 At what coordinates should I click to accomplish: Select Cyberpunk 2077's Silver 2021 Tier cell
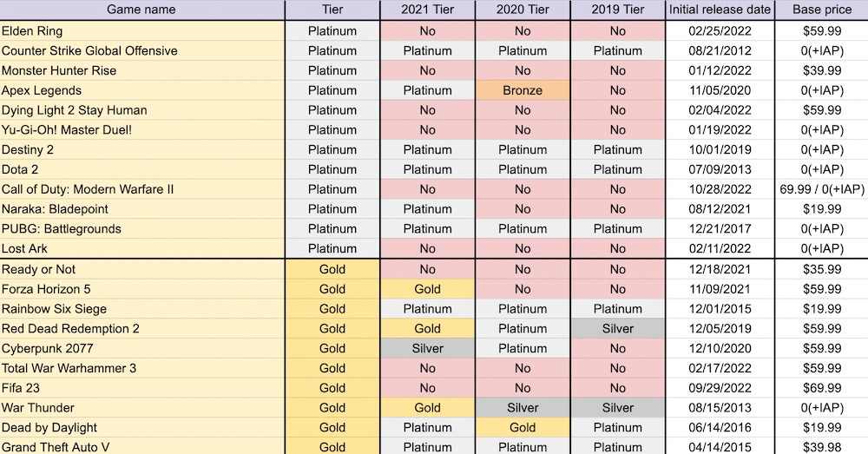pos(427,348)
